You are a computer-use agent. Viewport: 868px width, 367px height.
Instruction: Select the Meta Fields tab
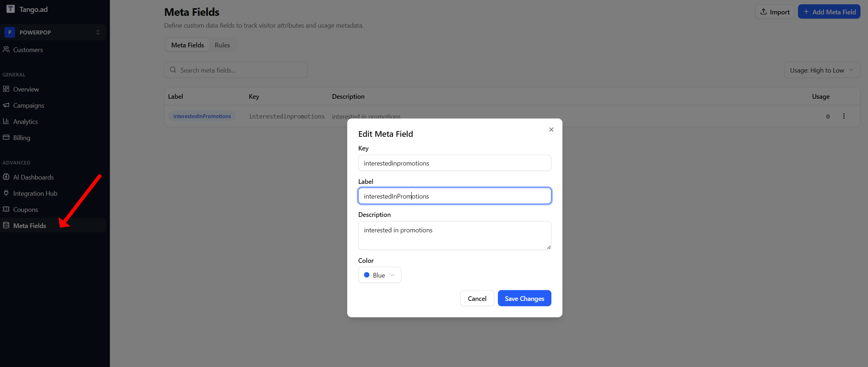[x=187, y=45]
